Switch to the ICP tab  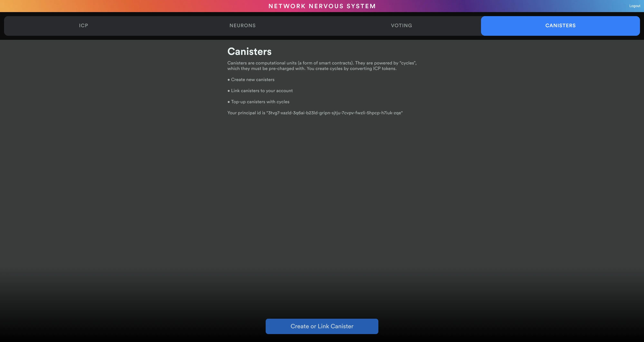tap(84, 25)
